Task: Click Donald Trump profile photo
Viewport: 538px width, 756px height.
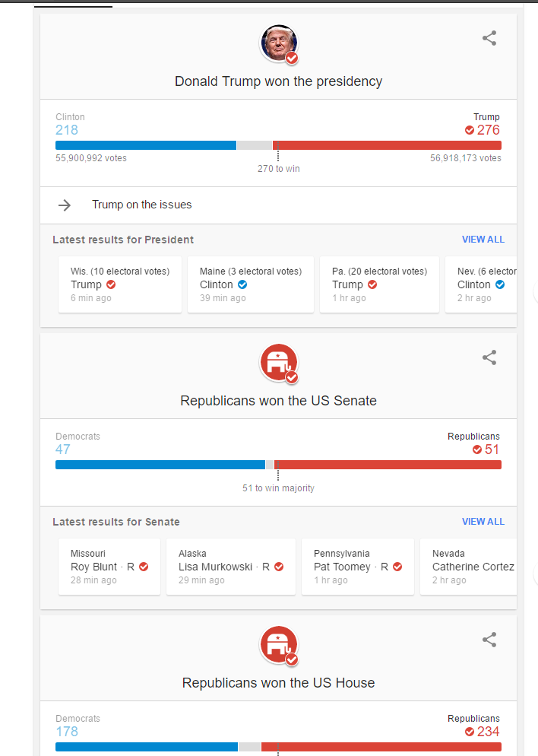Action: click(279, 43)
